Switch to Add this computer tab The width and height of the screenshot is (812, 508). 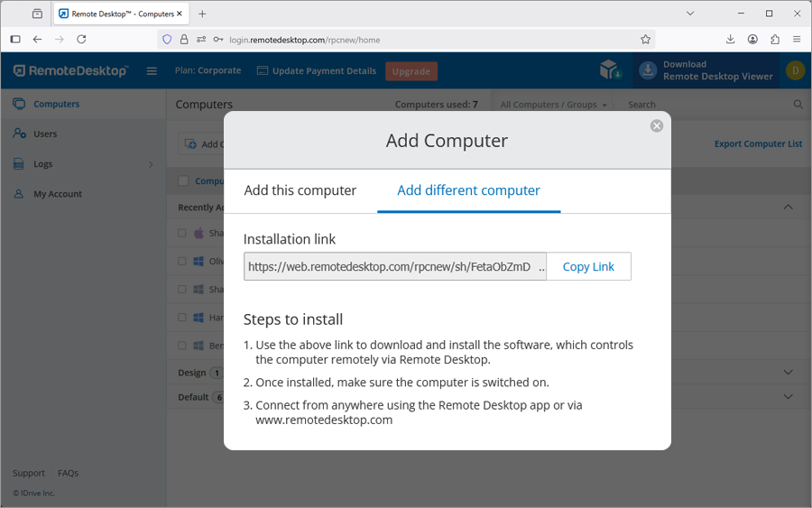click(x=300, y=190)
